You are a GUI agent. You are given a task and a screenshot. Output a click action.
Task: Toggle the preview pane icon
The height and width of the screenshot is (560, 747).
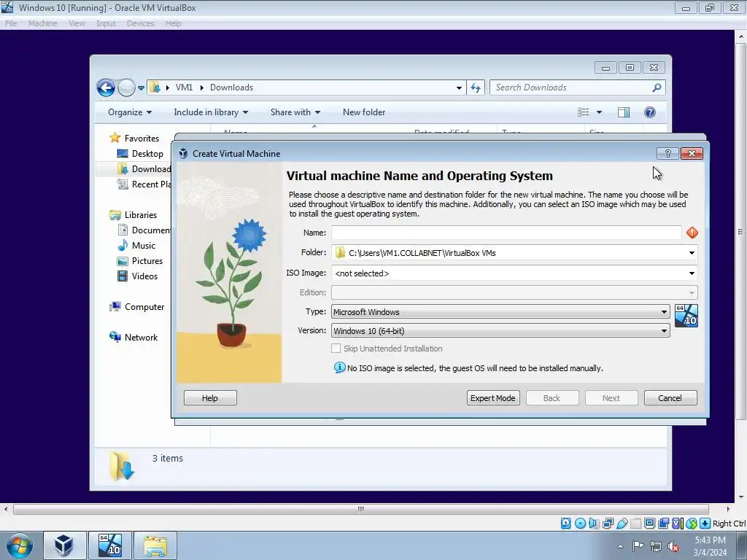623,112
